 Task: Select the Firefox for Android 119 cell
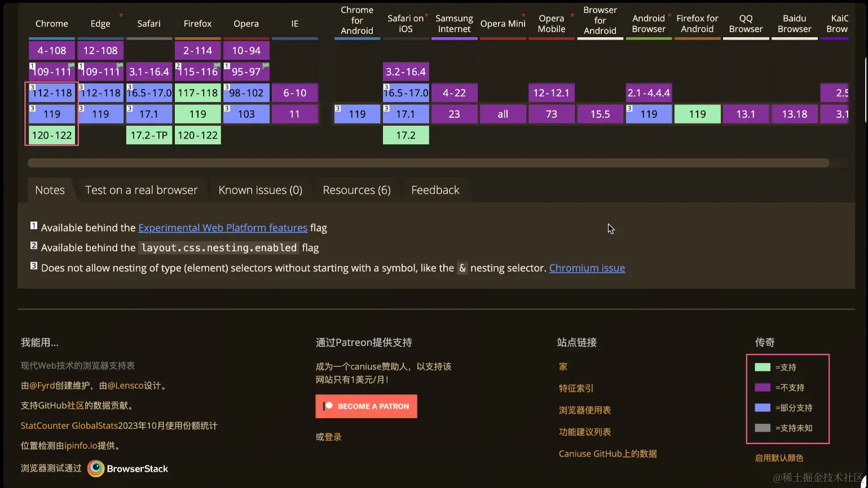point(698,114)
